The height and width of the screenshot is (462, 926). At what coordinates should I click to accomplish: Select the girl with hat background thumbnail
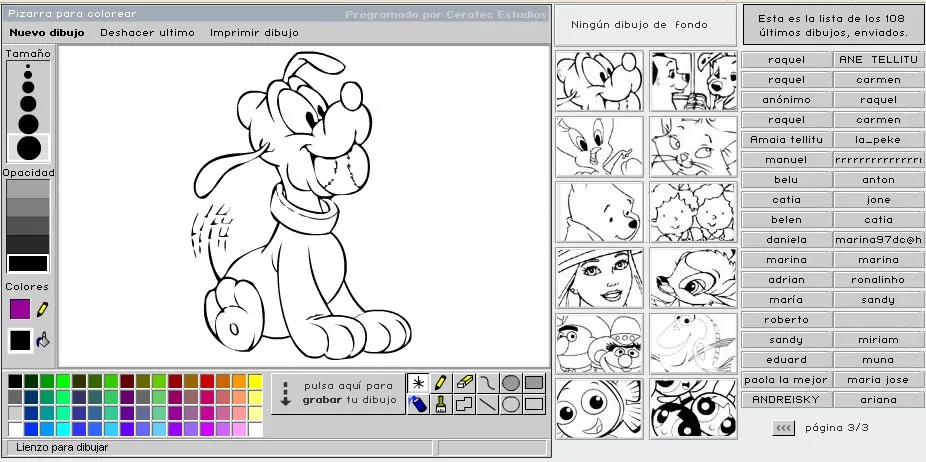point(599,278)
